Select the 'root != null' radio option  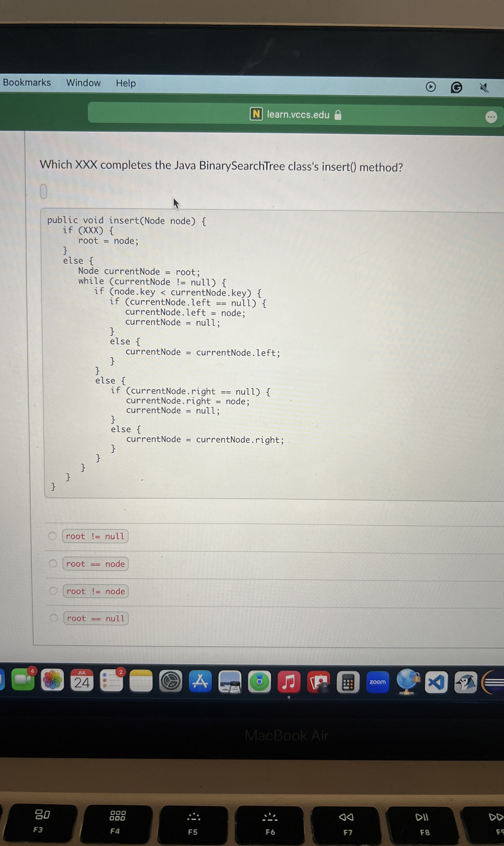click(x=52, y=536)
